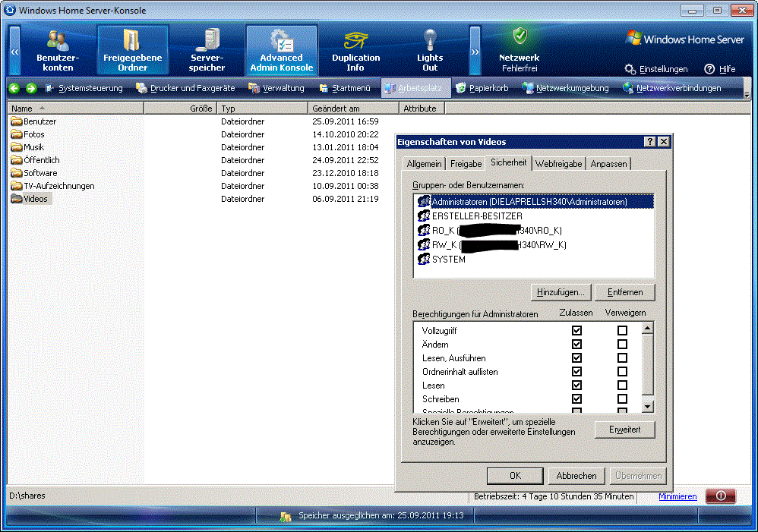Image resolution: width=758 pixels, height=532 pixels.
Task: Select the Fotos folder icon
Action: (x=17, y=134)
